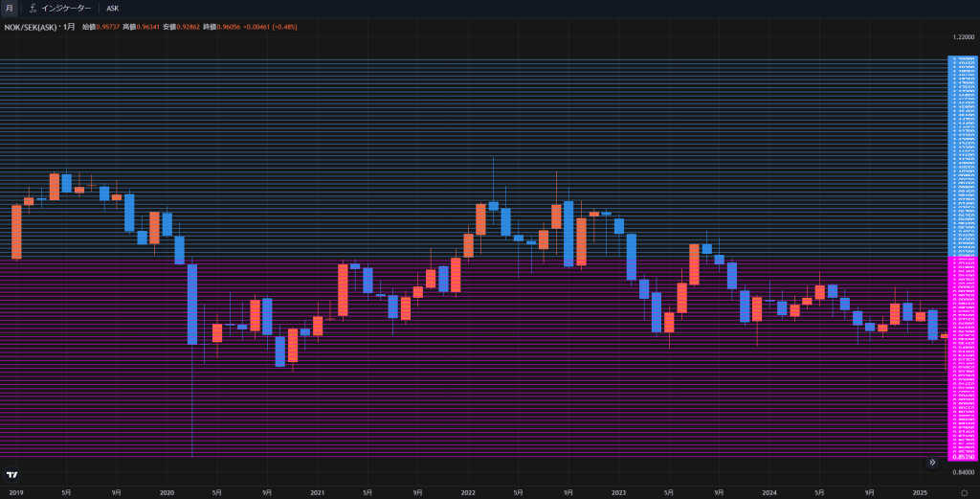Click the 1.22000 price axis label
The width and height of the screenshot is (980, 499).
click(x=963, y=36)
